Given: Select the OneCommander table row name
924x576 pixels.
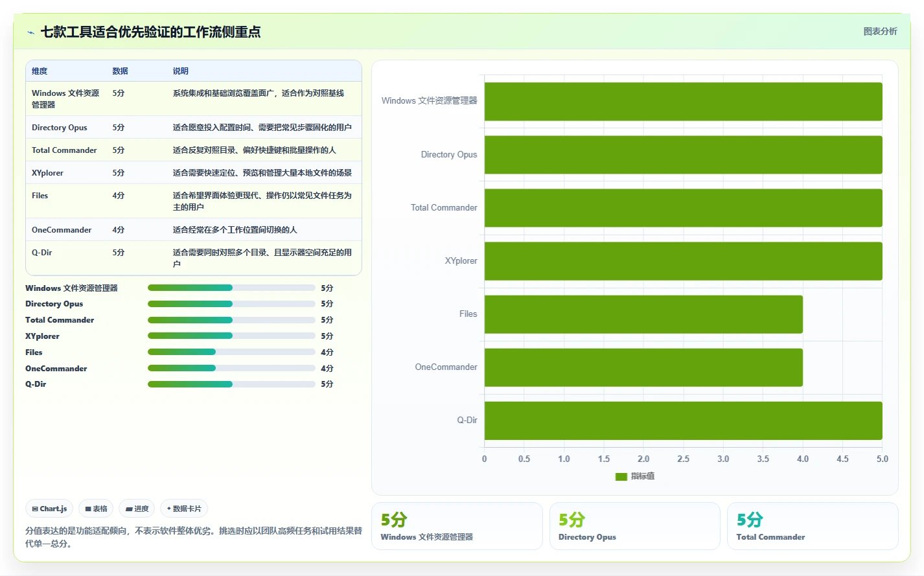Looking at the screenshot, I should coord(62,230).
